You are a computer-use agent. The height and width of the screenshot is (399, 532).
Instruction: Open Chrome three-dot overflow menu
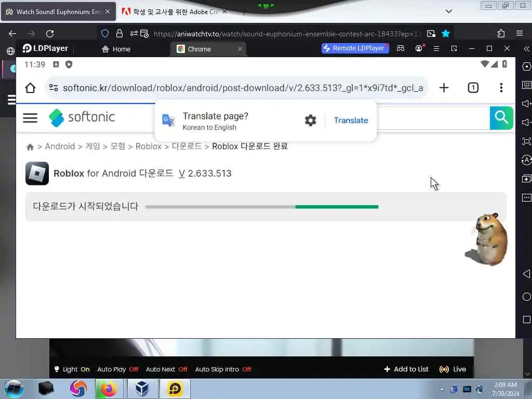501,88
